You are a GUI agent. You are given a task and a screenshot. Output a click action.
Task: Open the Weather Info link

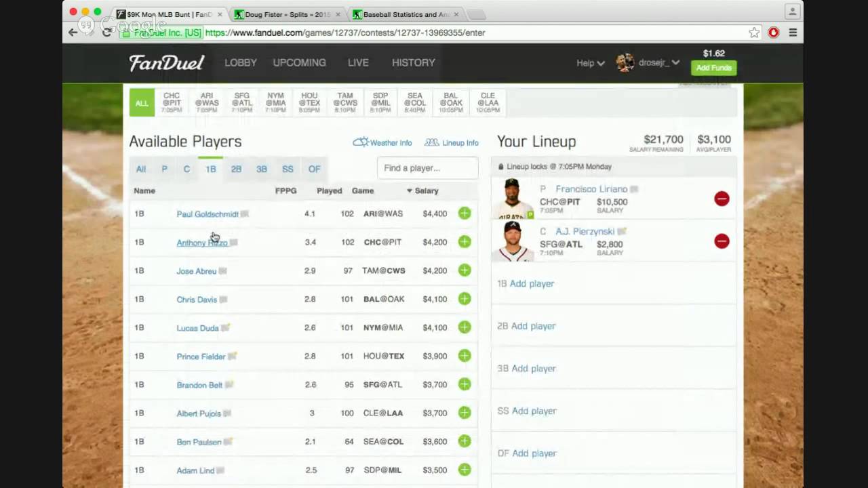click(382, 142)
